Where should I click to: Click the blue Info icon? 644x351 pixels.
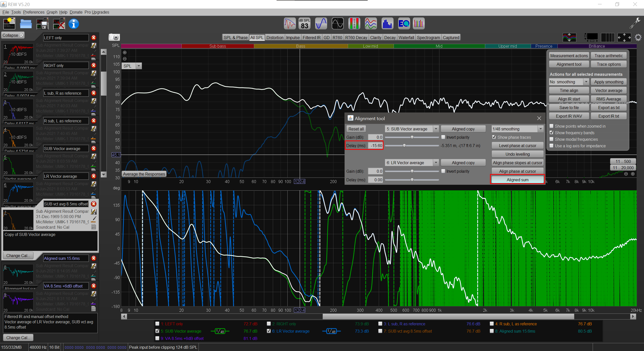tap(74, 24)
